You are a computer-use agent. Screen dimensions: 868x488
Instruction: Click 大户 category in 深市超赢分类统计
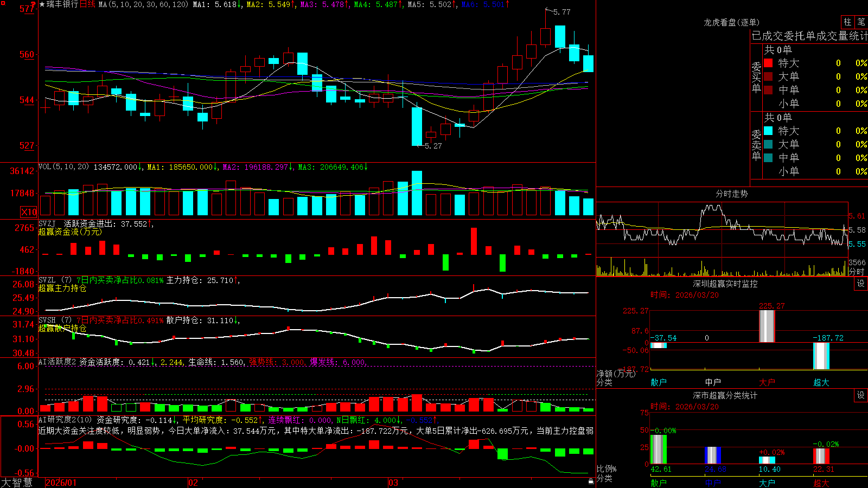(767, 483)
